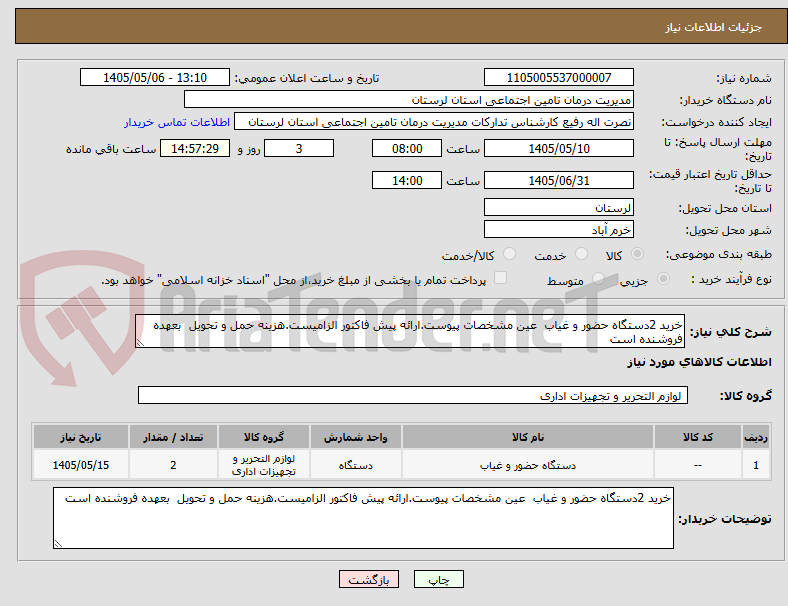
Task: Click the توضیحات خریدار textarea
Action: [363, 518]
